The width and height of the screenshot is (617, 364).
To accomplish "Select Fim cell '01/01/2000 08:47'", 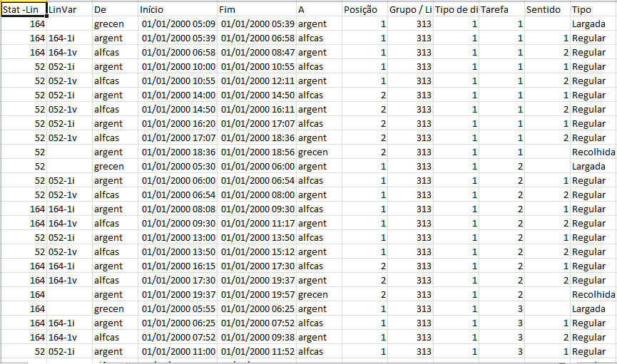I will 257,52.
